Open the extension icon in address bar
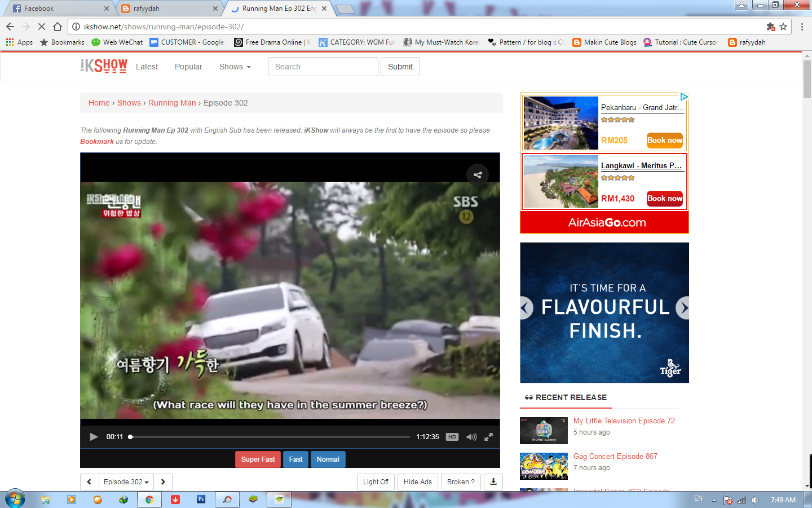812x508 pixels. (771, 27)
